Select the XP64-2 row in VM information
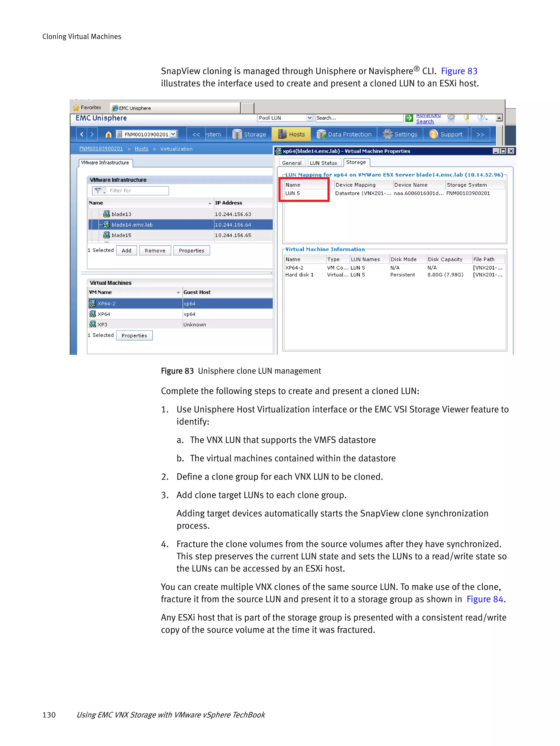Viewport: 560px width, 746px height. [x=394, y=268]
